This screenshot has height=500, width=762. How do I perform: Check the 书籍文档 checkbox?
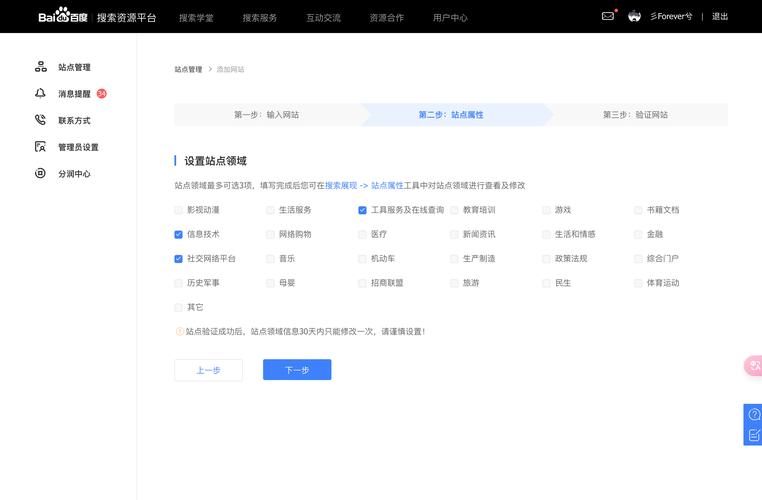point(638,210)
